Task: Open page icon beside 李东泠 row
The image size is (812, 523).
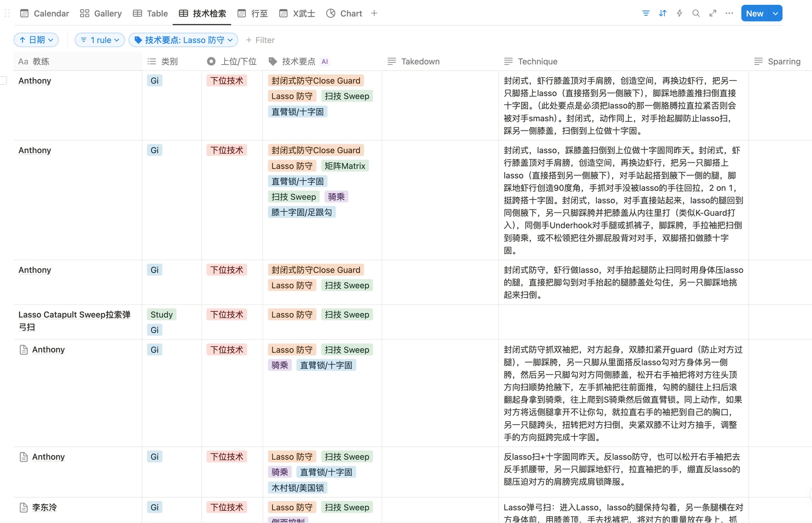Action: [24, 508]
